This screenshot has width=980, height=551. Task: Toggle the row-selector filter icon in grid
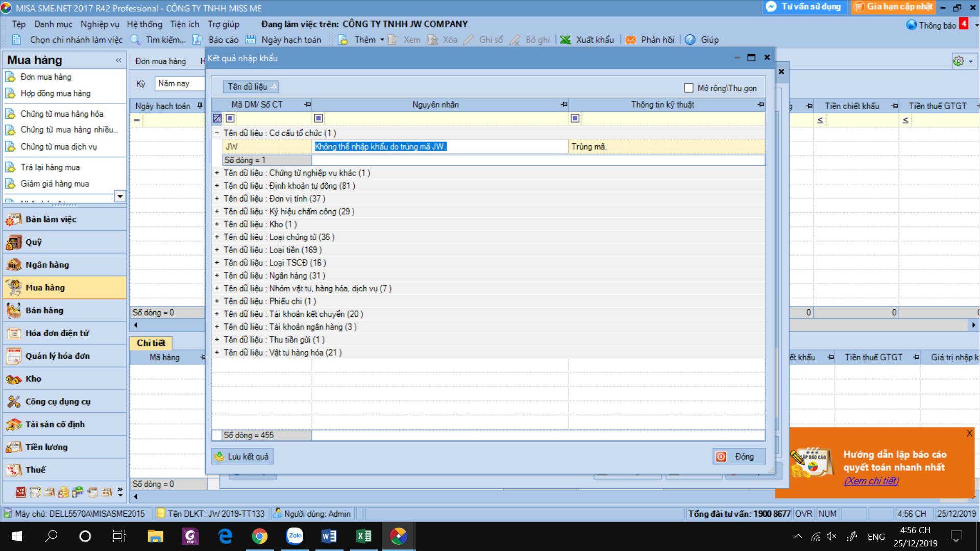217,118
